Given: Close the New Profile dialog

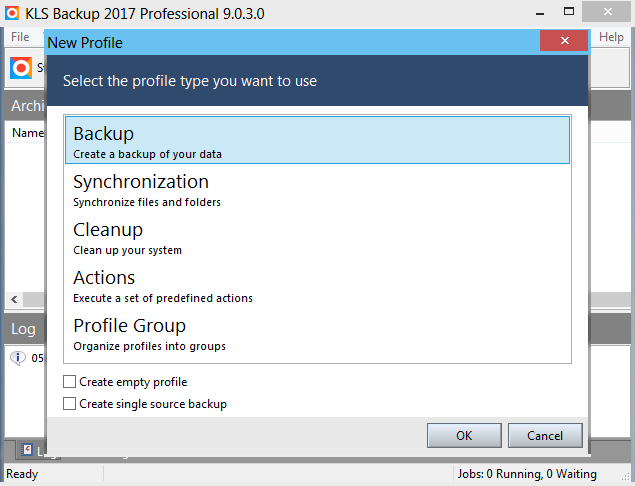Looking at the screenshot, I should pyautogui.click(x=564, y=40).
